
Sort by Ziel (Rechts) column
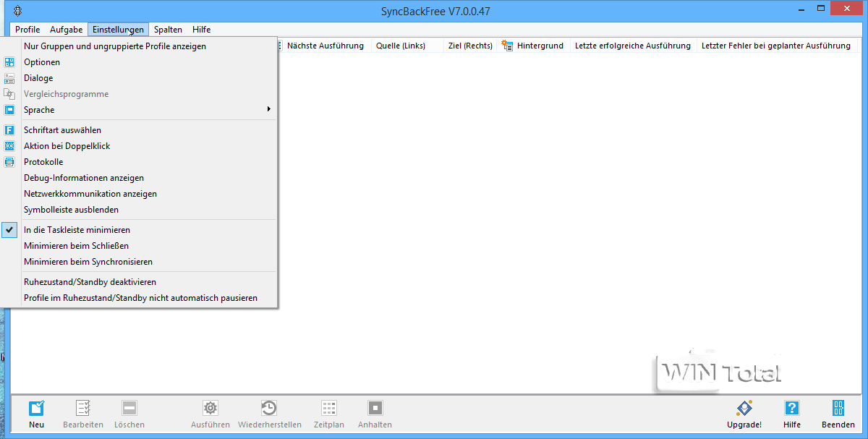[x=470, y=46]
